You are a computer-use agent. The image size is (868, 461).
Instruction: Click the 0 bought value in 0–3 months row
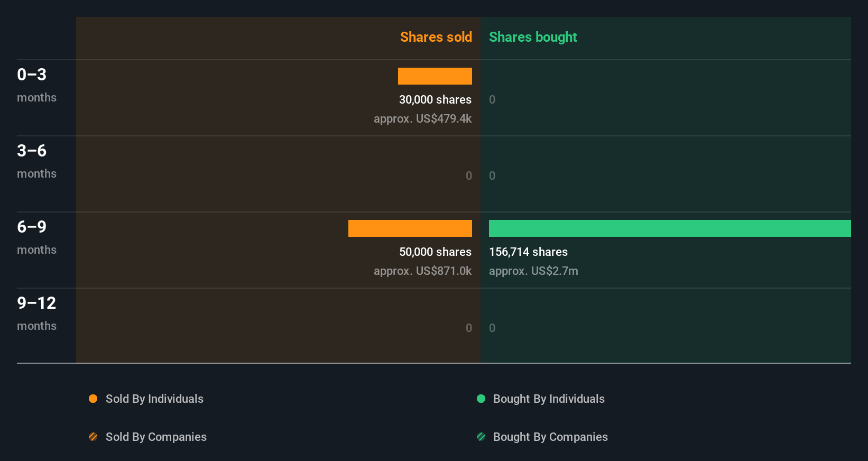click(x=492, y=99)
